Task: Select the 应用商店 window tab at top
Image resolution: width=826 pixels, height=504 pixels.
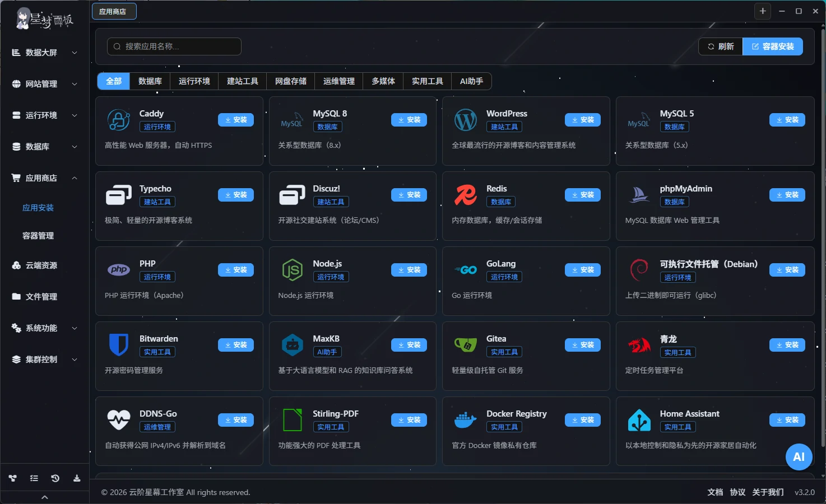Action: tap(114, 11)
